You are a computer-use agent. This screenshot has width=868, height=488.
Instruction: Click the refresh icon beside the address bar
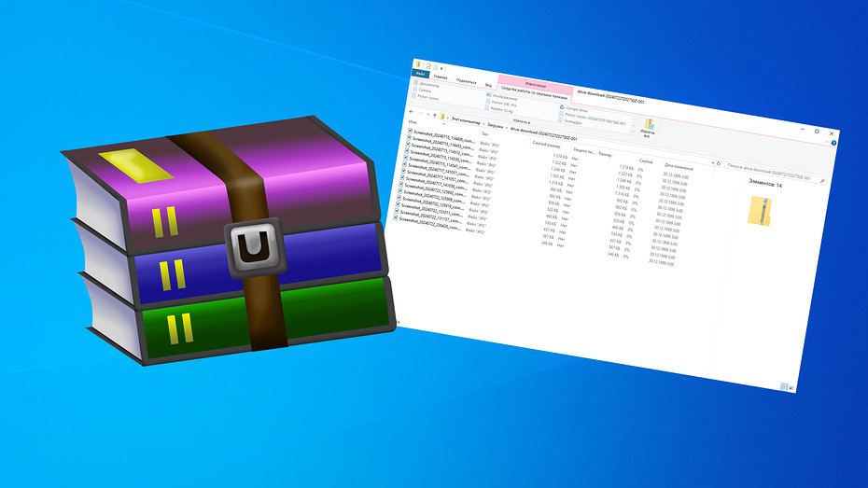[719, 163]
